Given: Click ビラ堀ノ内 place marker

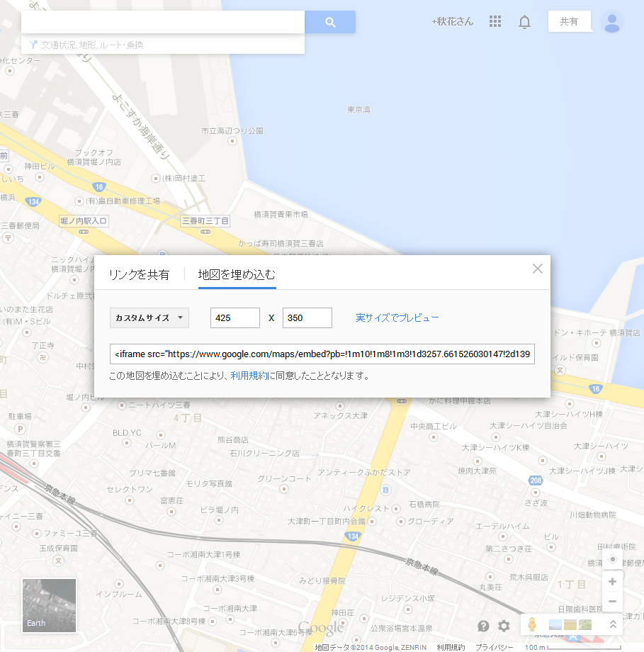Looking at the screenshot, I should coord(219,521).
